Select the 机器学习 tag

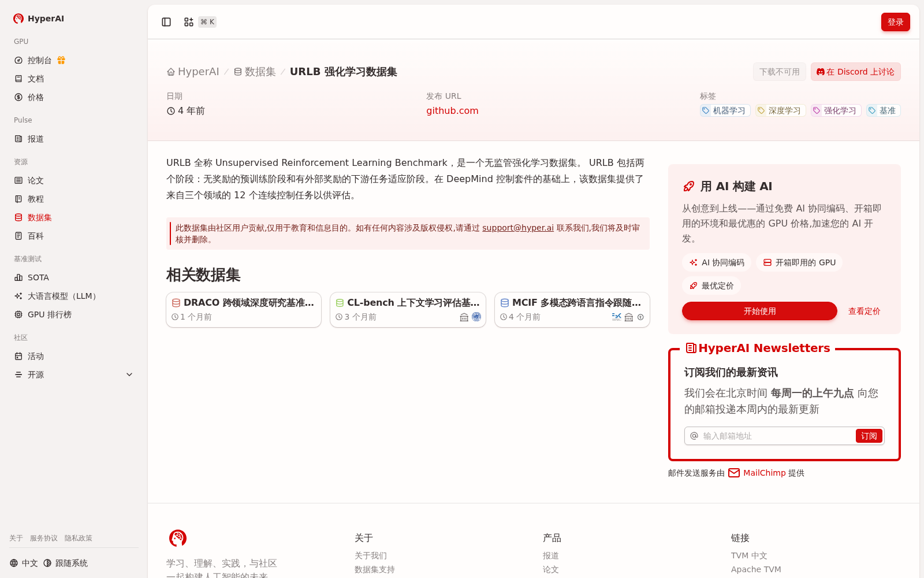pos(725,110)
